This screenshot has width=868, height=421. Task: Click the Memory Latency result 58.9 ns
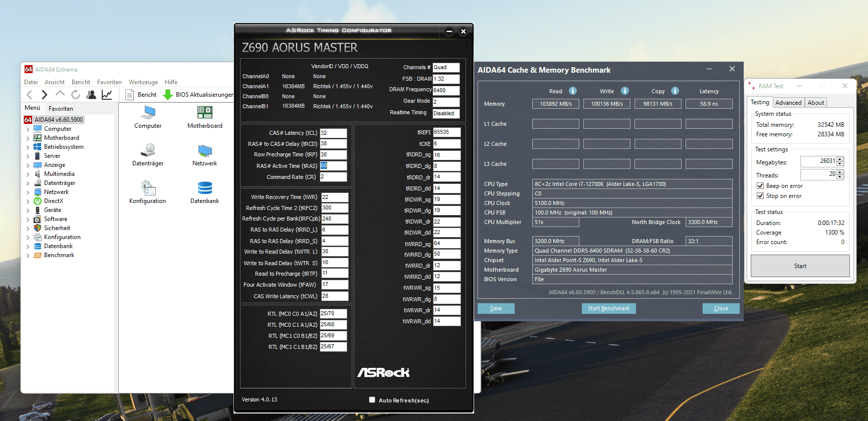pos(709,104)
